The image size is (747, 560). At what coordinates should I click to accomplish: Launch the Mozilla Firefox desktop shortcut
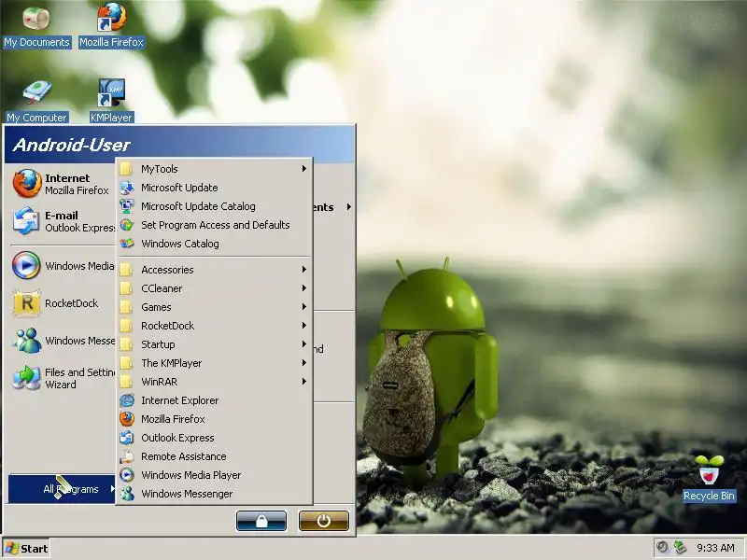[111, 26]
